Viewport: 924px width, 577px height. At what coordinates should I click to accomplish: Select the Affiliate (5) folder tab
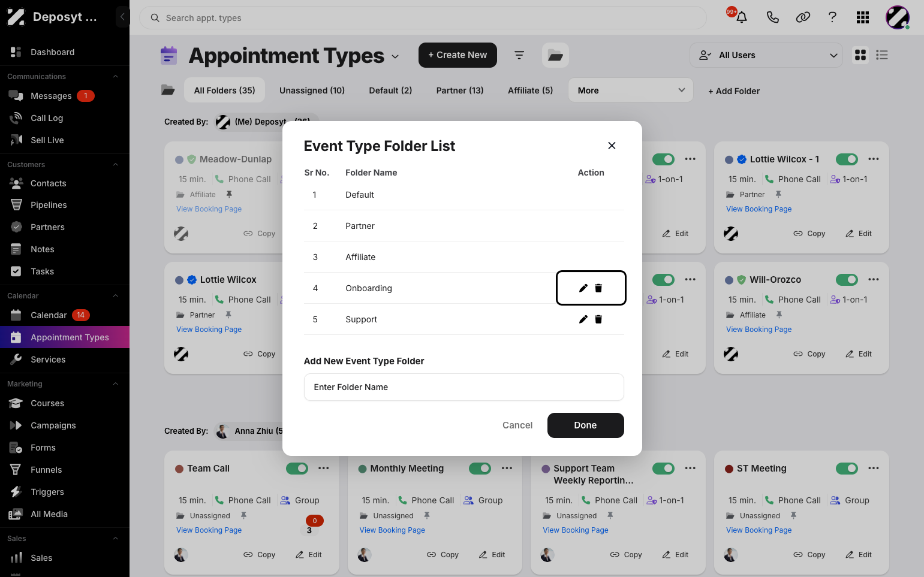[x=531, y=90]
